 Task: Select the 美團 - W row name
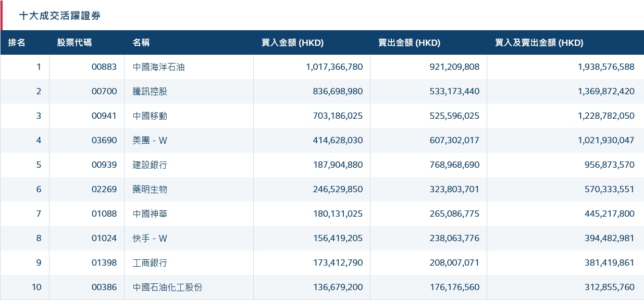click(x=150, y=141)
